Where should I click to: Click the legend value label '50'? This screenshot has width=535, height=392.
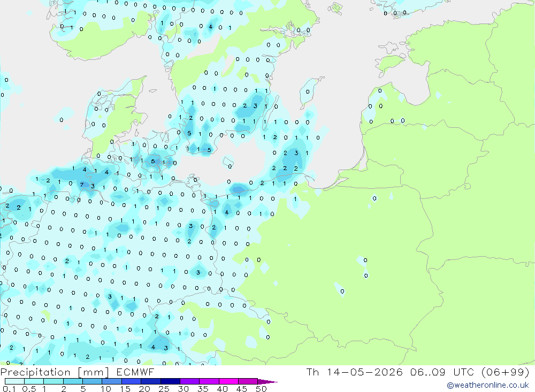pos(261,389)
